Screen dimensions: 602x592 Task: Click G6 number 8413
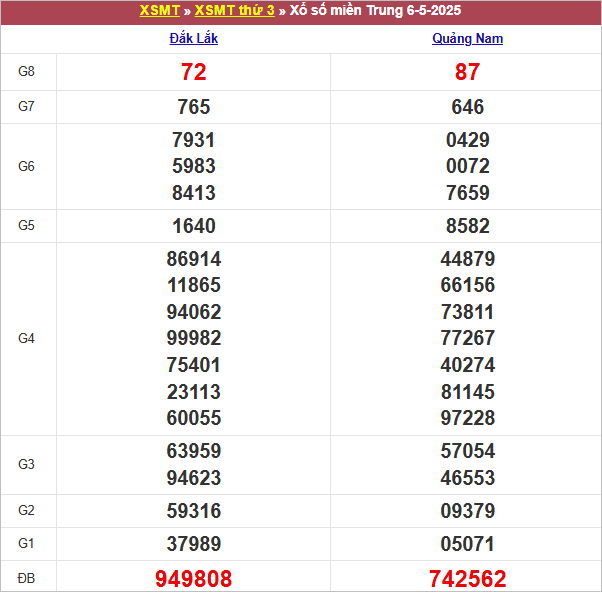pos(194,193)
